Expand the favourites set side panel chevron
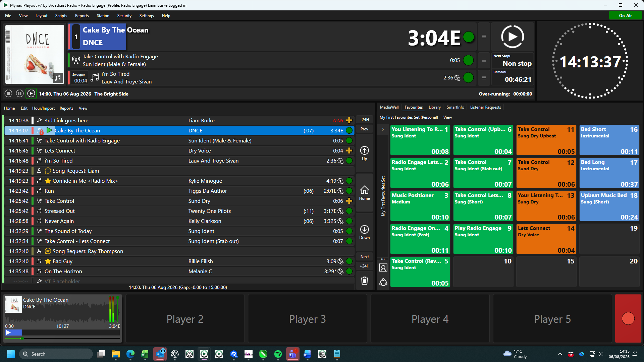Viewport: 644px width, 362px height. click(383, 129)
